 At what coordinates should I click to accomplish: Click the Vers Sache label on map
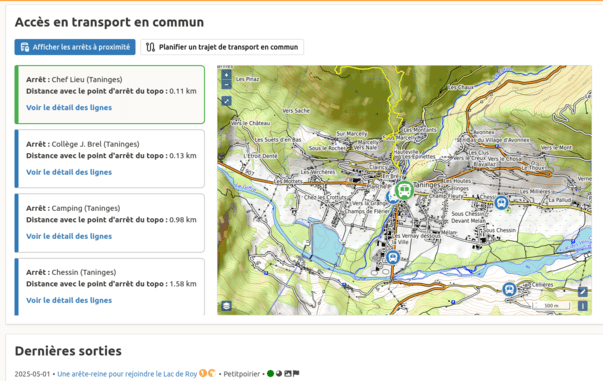tap(296, 111)
